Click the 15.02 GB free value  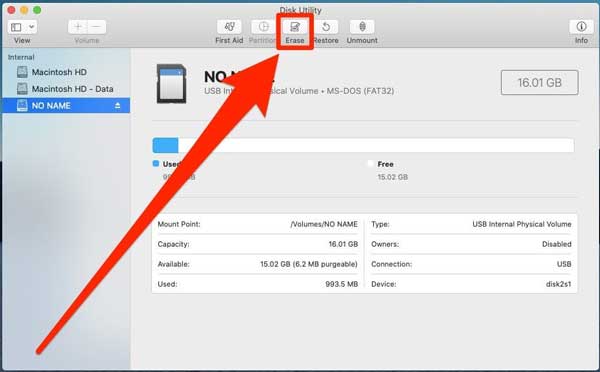(x=393, y=177)
